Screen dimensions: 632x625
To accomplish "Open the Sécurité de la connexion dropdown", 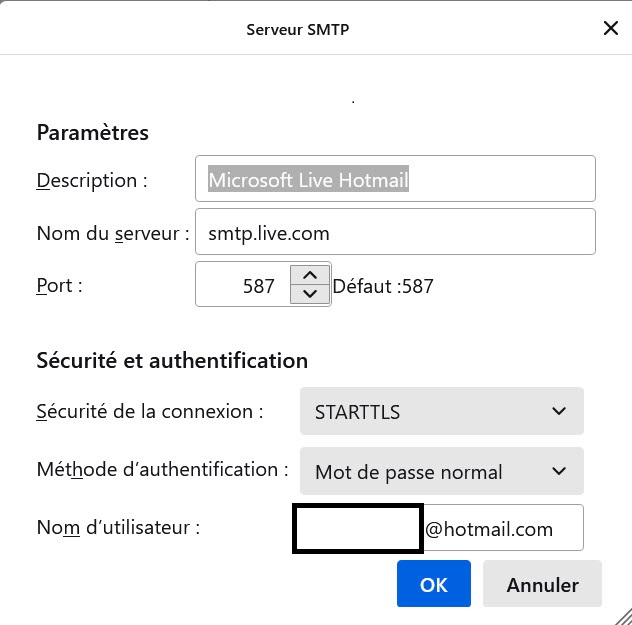I will click(x=442, y=411).
